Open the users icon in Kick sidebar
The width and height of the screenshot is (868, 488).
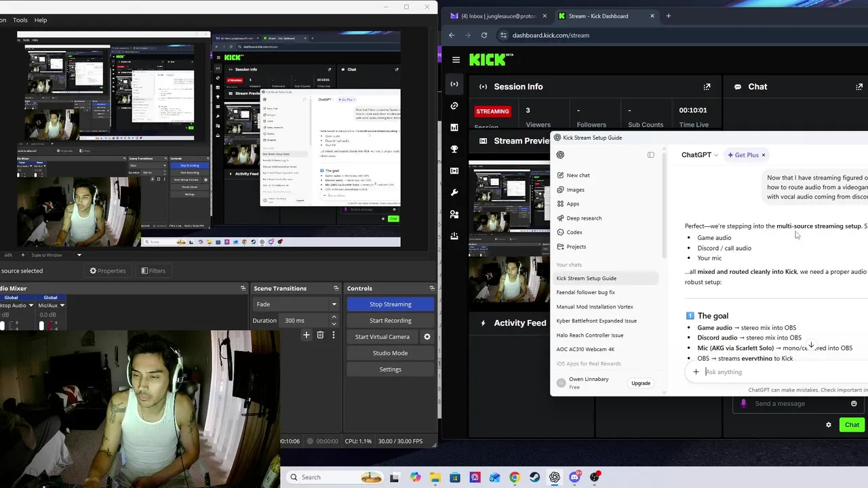click(x=454, y=214)
